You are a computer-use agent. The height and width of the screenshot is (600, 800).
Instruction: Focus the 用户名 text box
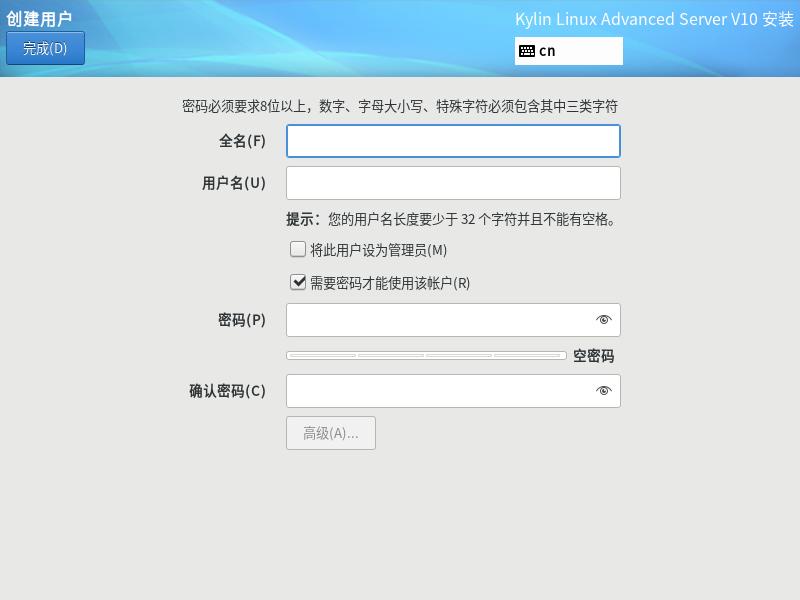pyautogui.click(x=452, y=183)
